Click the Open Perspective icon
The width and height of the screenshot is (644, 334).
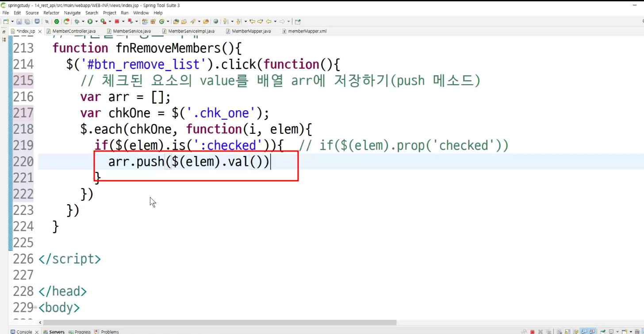298,21
